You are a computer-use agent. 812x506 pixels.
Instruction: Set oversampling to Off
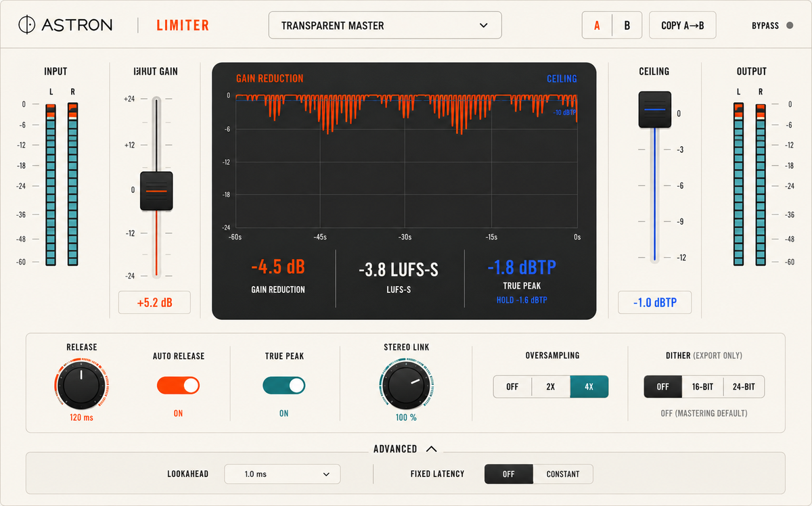coord(512,387)
